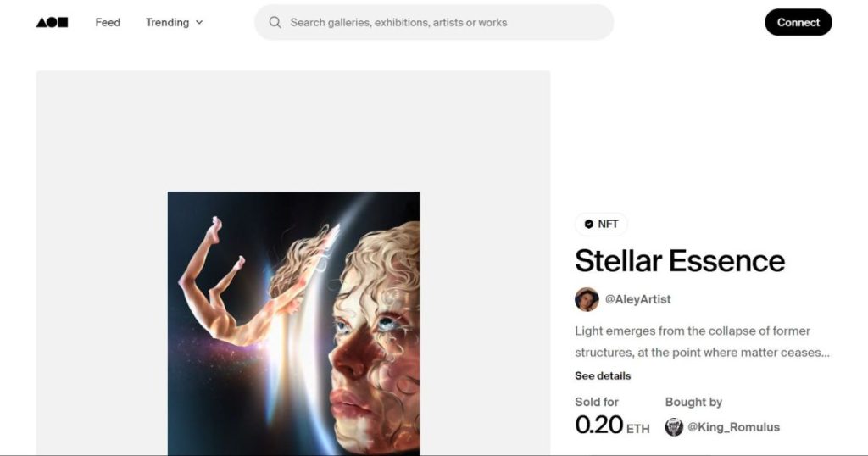Viewport: 868px width, 456px height.
Task: Click the Stellar Essence title heading
Action: pos(680,261)
